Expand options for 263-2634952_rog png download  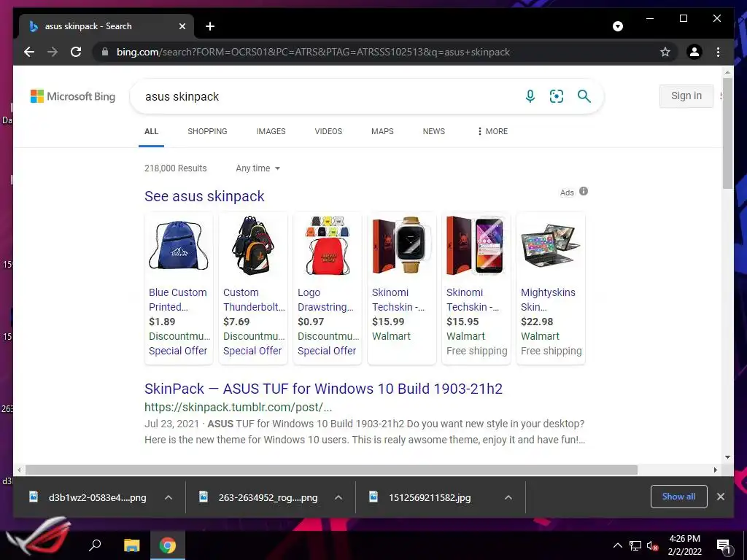point(338,497)
